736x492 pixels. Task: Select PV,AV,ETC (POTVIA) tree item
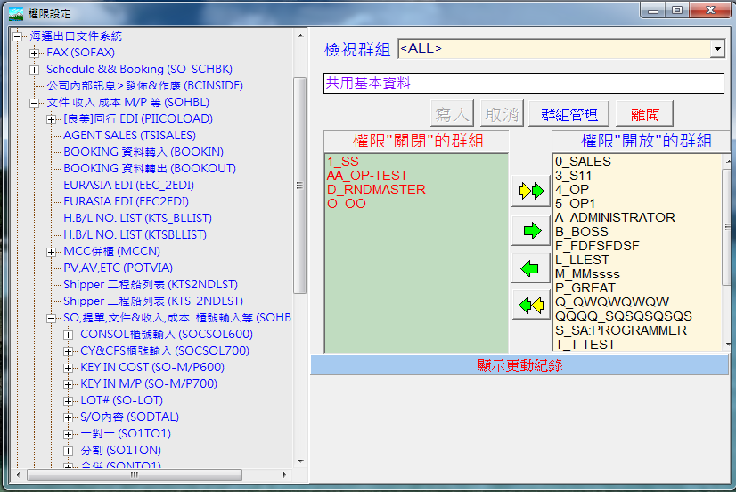tap(118, 268)
